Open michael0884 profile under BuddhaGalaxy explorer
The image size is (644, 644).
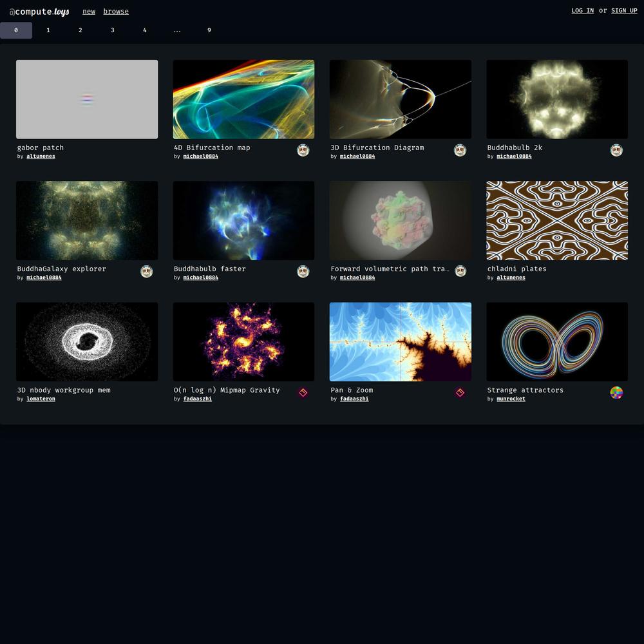[x=44, y=277]
